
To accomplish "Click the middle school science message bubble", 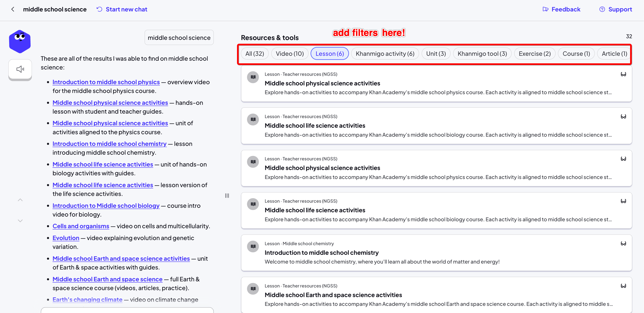I will [179, 38].
